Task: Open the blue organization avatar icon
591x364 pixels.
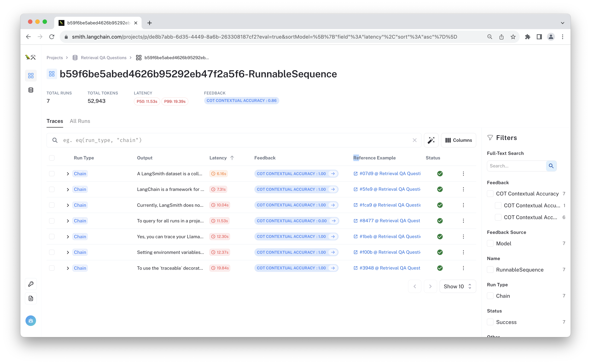Action: pyautogui.click(x=31, y=321)
